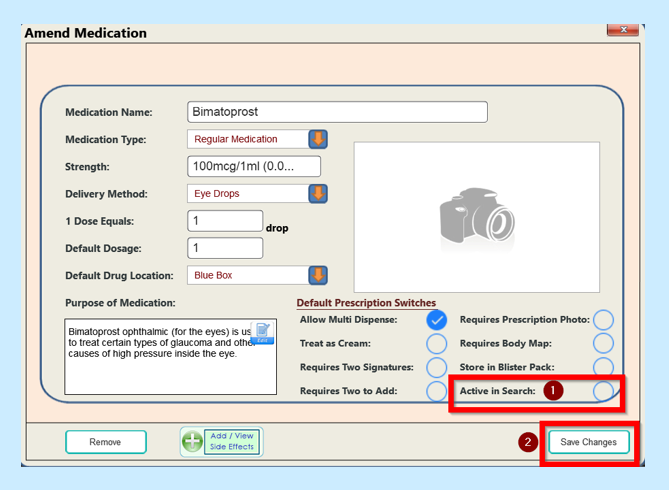The height and width of the screenshot is (490, 669).
Task: Click the Edit icon in purpose box
Action: pos(262,333)
